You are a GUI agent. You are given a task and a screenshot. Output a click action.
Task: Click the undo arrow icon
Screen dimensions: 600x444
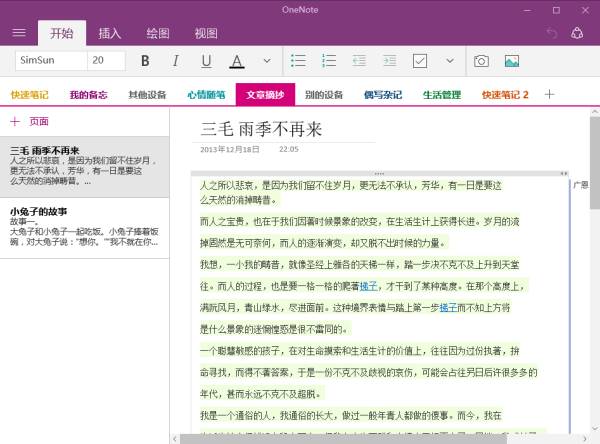click(x=552, y=33)
